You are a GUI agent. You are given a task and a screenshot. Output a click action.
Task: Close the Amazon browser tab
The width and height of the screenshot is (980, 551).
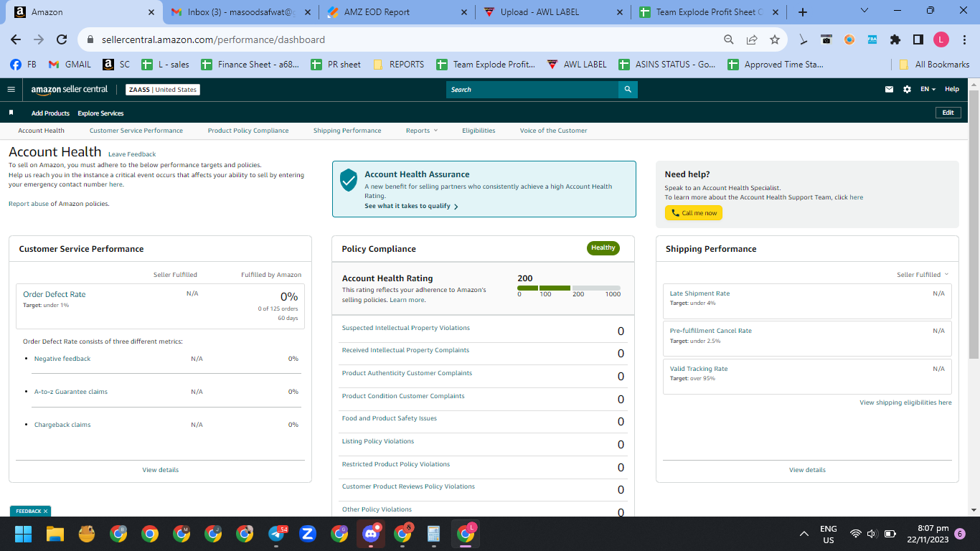(151, 12)
